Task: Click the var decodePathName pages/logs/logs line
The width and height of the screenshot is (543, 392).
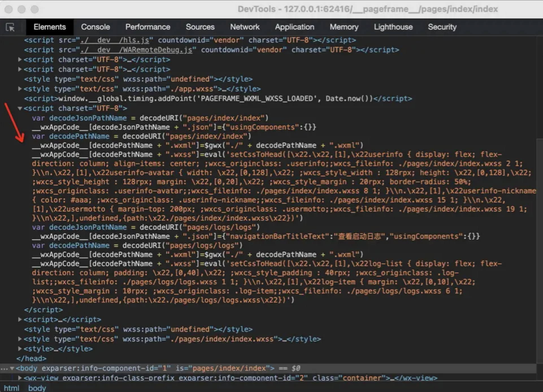Action: pyautogui.click(x=137, y=246)
